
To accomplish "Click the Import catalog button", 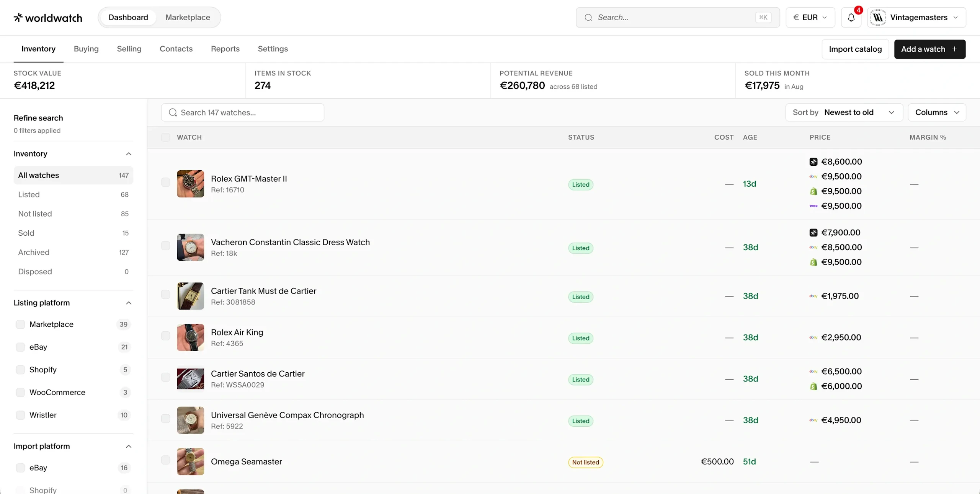I will click(x=855, y=49).
